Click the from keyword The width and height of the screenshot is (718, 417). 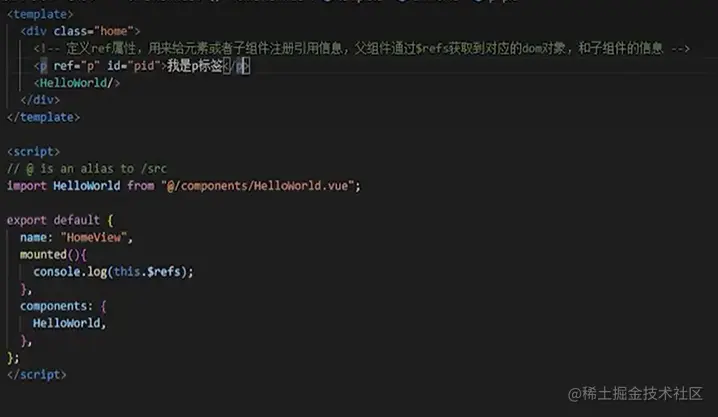pos(141,186)
